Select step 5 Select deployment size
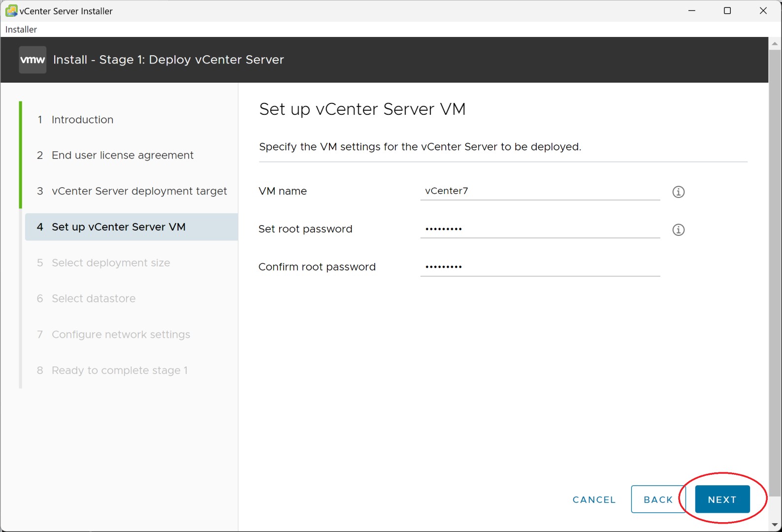 103,263
